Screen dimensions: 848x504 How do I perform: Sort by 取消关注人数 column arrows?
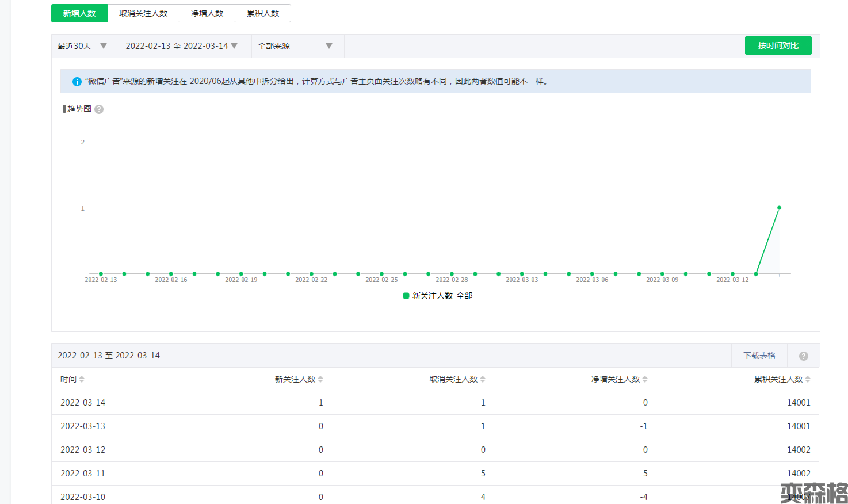(483, 379)
